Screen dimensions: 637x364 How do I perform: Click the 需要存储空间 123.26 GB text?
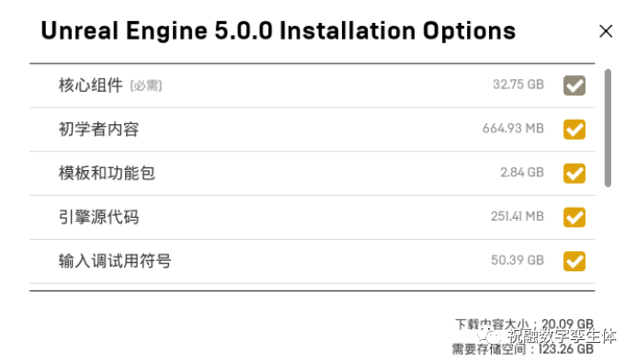pyautogui.click(x=522, y=348)
